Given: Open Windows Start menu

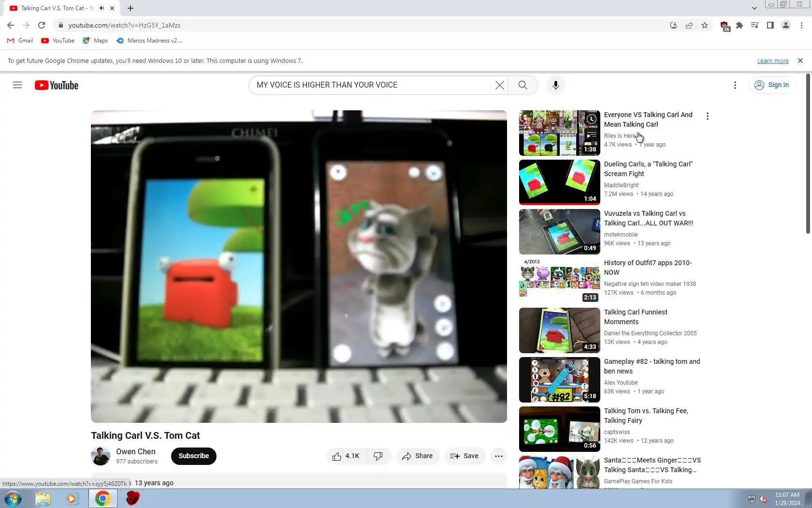Looking at the screenshot, I should coord(13,498).
